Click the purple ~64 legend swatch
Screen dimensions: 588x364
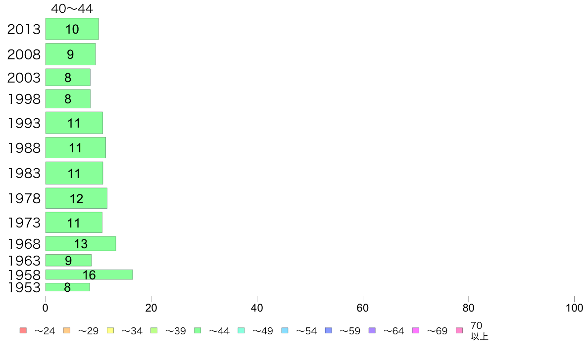pos(372,330)
